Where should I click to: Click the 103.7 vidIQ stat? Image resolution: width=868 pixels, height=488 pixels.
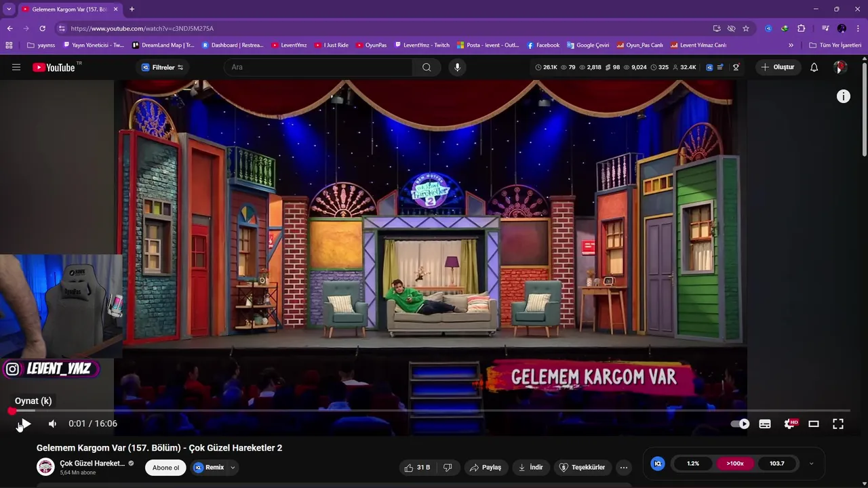(x=777, y=464)
